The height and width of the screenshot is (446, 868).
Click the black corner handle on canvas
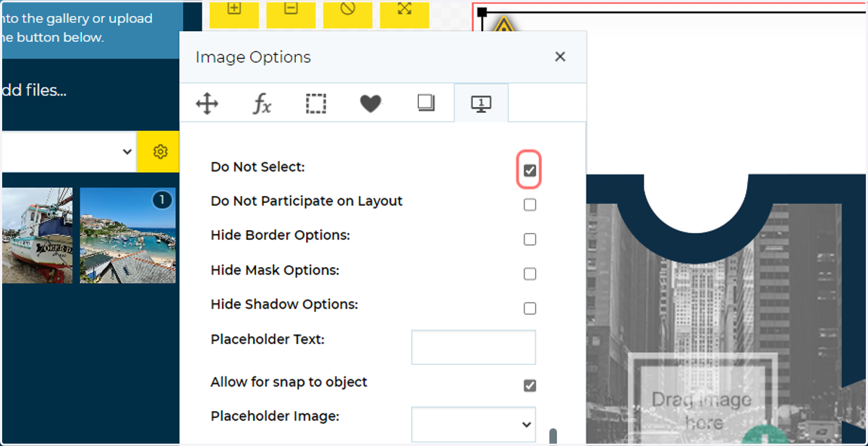click(482, 12)
